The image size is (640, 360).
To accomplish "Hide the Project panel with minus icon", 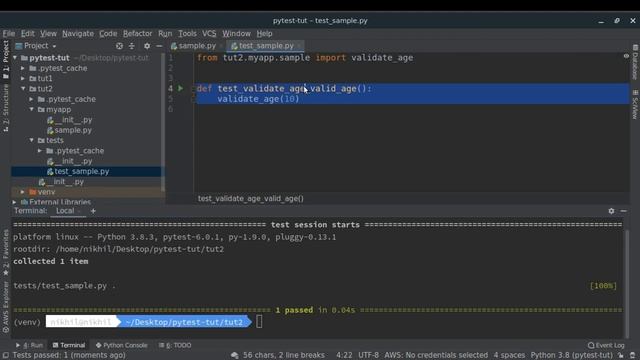I will tap(159, 46).
